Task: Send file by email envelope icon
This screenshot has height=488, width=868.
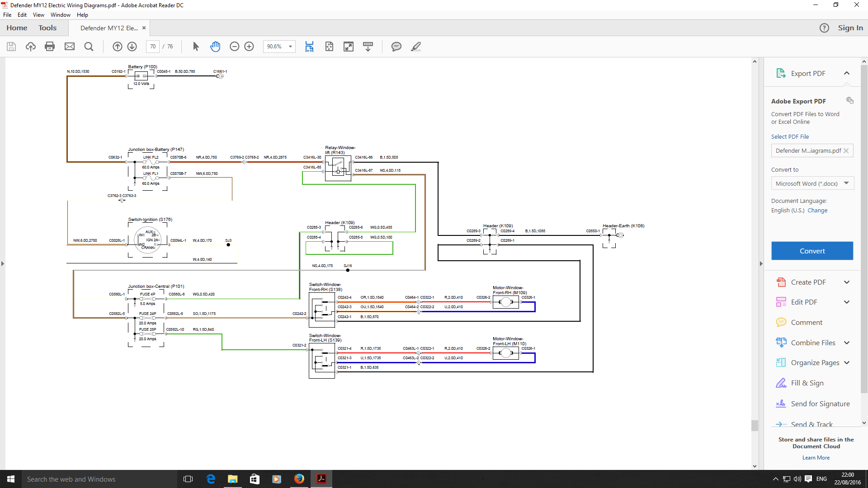Action: [70, 47]
